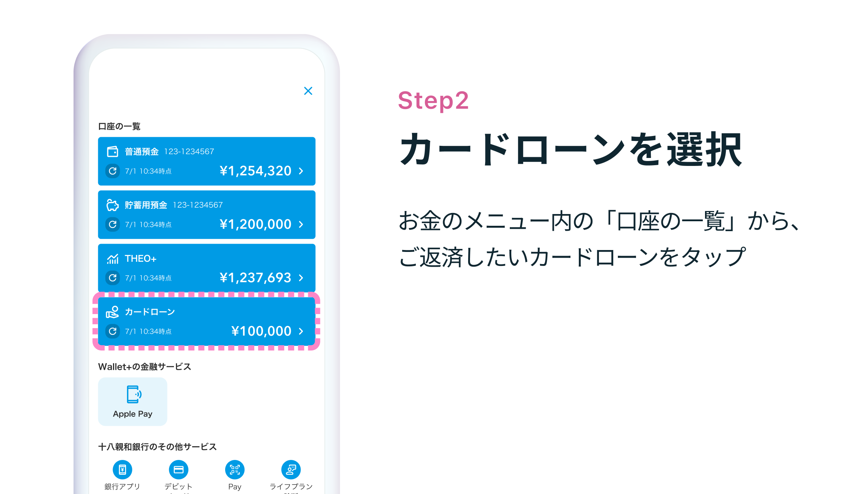This screenshot has width=868, height=494.
Task: Click the wallet icon for 普通預金
Action: 113,152
